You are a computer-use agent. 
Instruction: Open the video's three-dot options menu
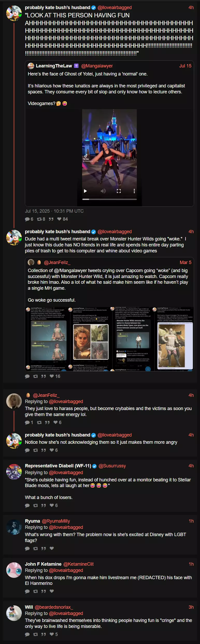click(134, 191)
